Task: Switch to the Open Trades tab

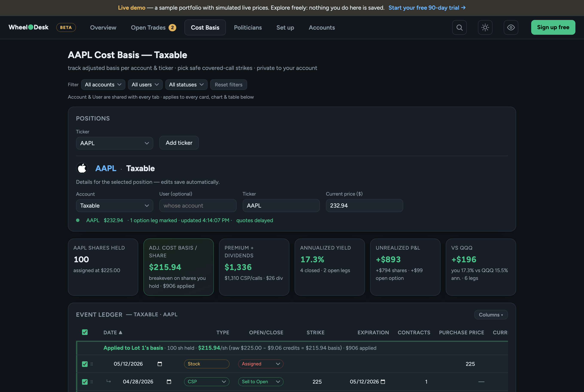Action: pos(154,27)
